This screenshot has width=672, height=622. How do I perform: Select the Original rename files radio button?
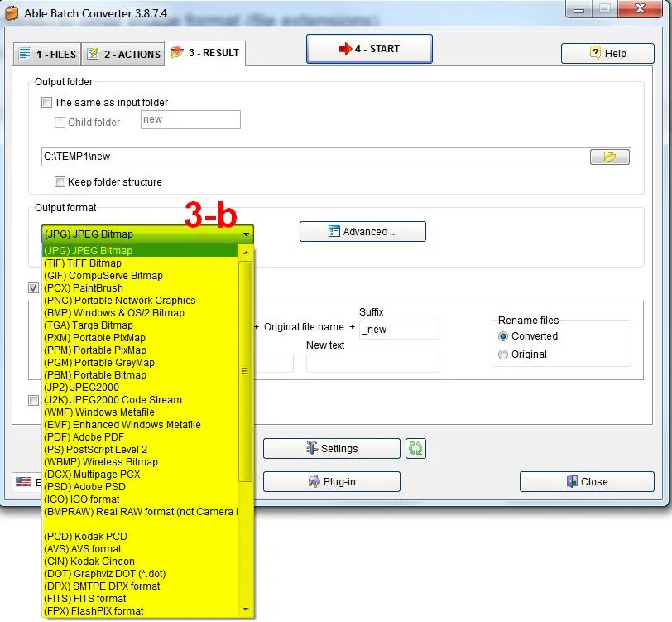pos(503,354)
